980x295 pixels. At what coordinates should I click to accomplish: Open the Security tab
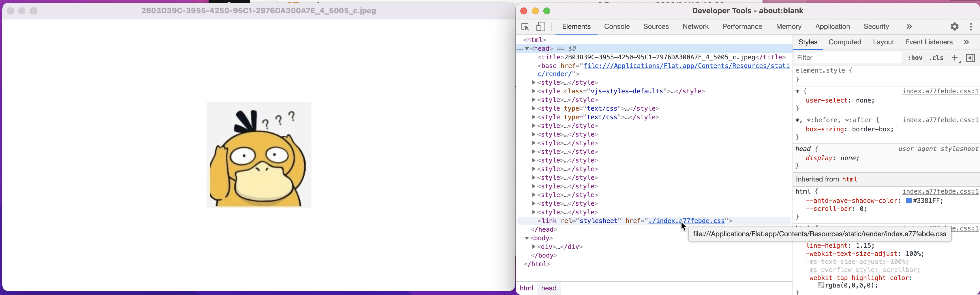pos(876,27)
